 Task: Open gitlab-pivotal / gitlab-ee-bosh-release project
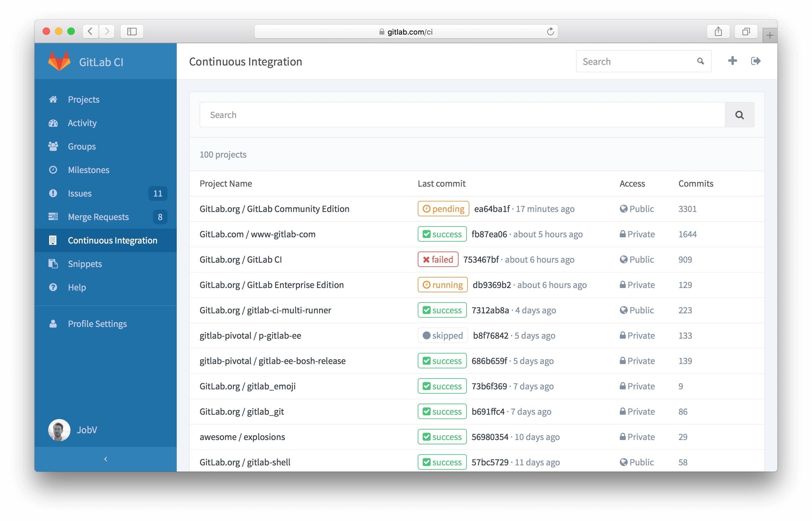(273, 361)
